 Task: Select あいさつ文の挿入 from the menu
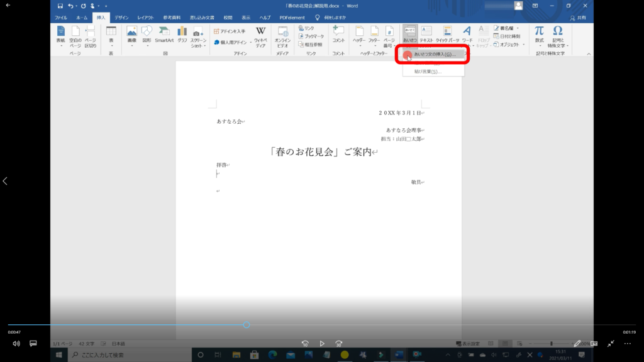(435, 55)
